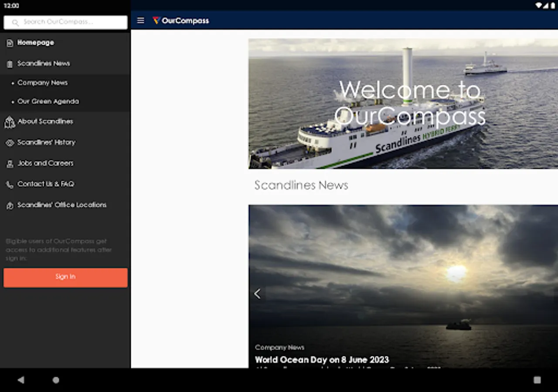Tap the Android home circle button
The width and height of the screenshot is (558, 392).
(x=56, y=380)
